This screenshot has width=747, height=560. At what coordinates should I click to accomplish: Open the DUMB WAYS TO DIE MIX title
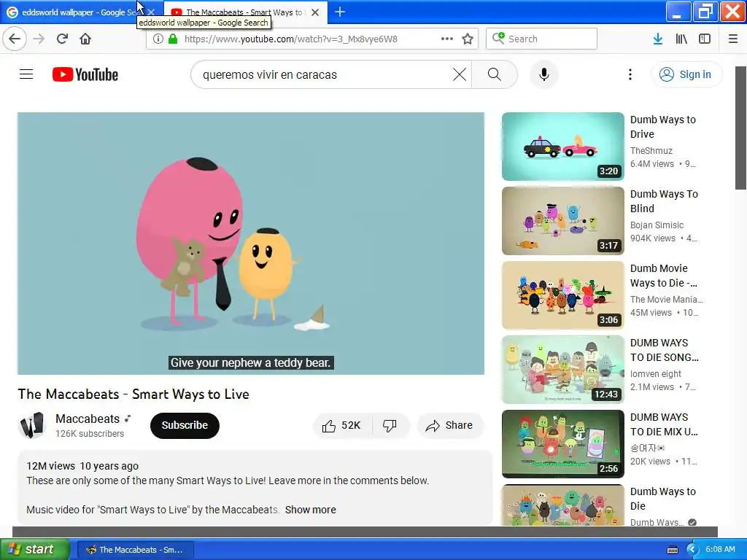(x=664, y=424)
